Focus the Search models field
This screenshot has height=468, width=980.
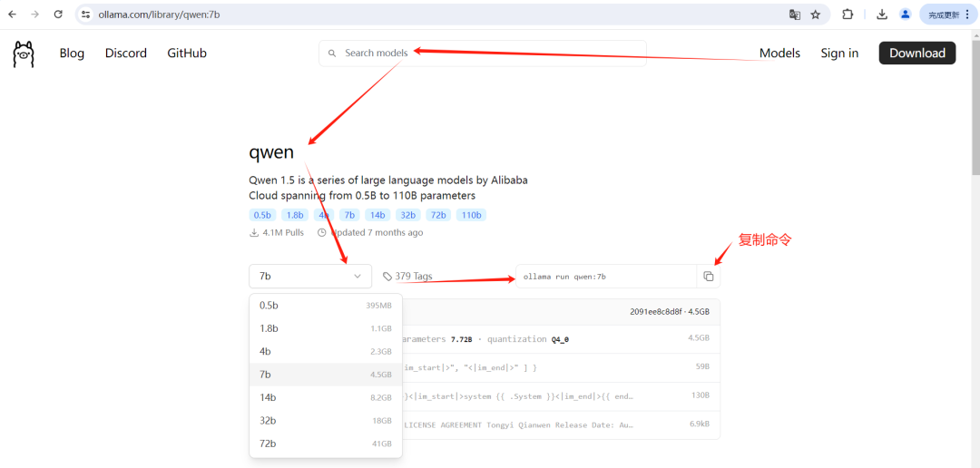tap(483, 54)
